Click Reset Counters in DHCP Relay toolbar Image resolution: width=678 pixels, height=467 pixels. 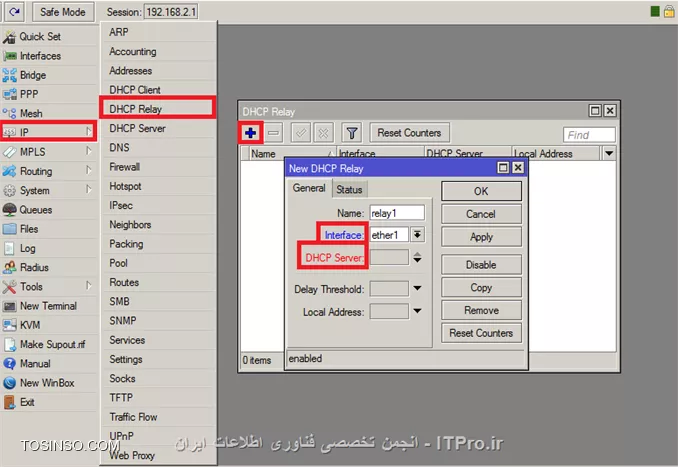409,133
